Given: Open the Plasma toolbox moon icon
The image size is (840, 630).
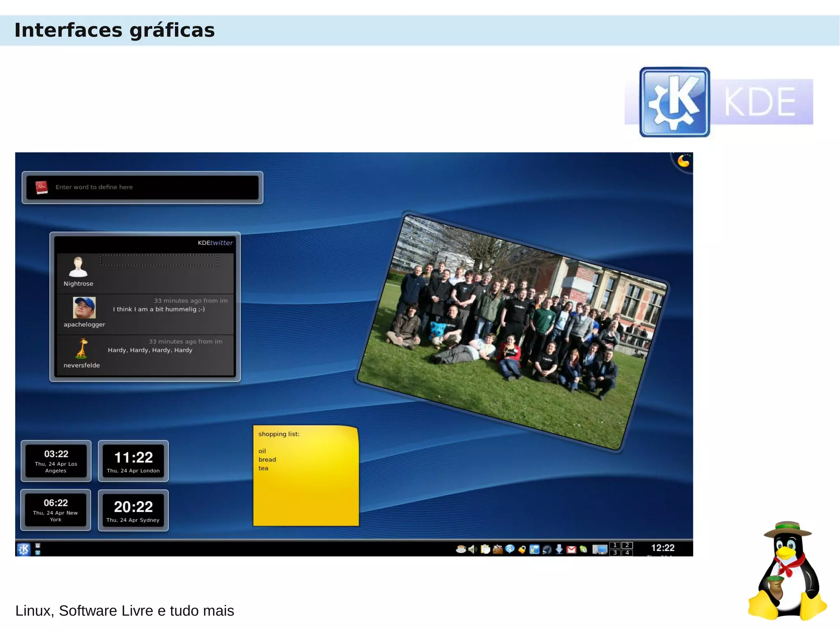Looking at the screenshot, I should coord(683,161).
